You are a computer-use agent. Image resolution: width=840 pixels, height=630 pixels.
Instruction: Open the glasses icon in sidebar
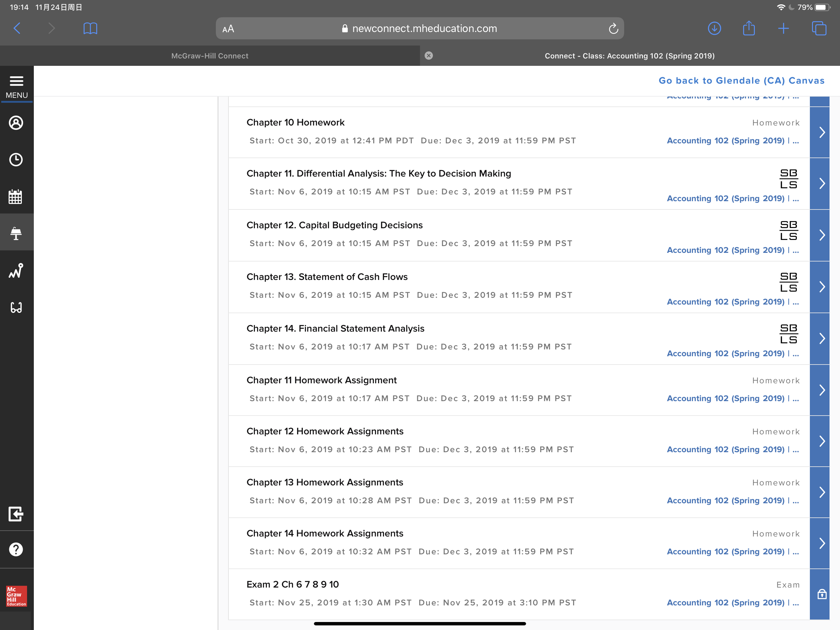[x=16, y=307]
